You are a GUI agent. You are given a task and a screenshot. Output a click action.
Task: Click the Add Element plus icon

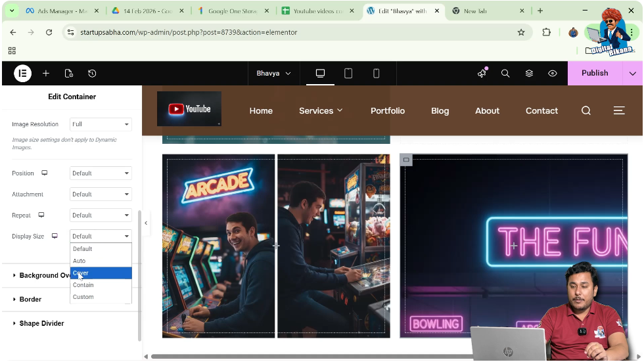tap(46, 74)
